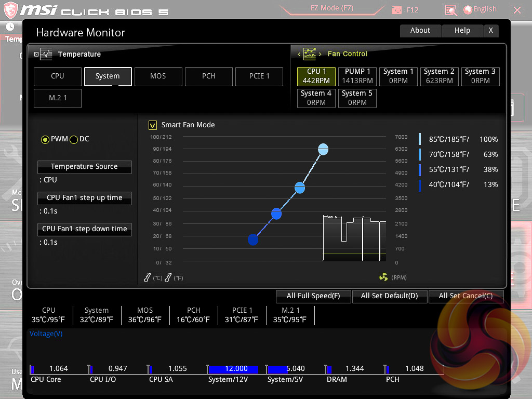Select the MOS temperature tab
The image size is (532, 399).
(158, 76)
